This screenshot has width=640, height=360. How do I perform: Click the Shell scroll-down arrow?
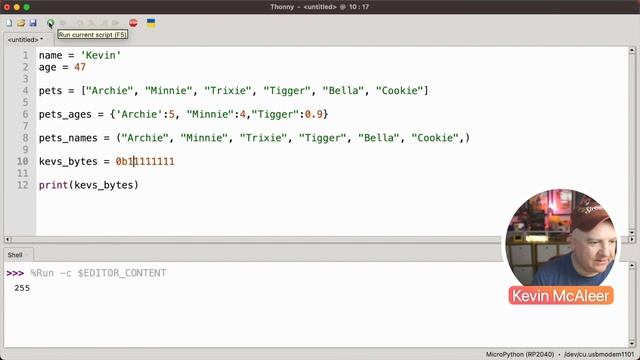632,343
